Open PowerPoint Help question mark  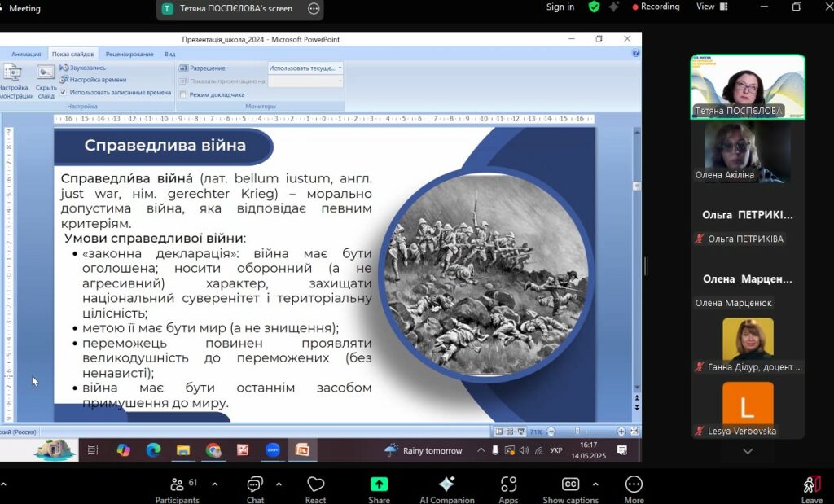635,53
